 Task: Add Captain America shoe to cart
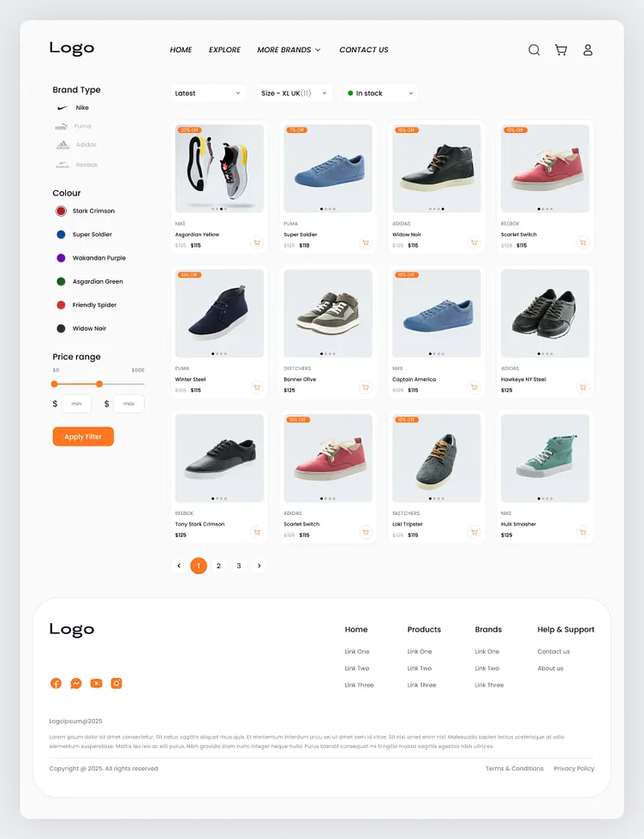point(474,387)
